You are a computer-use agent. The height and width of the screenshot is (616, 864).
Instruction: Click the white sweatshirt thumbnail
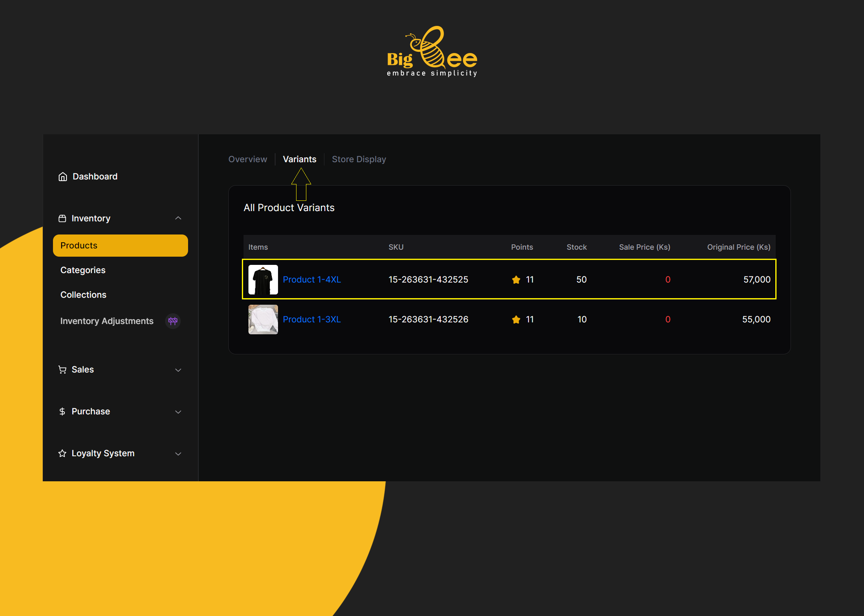tap(263, 319)
